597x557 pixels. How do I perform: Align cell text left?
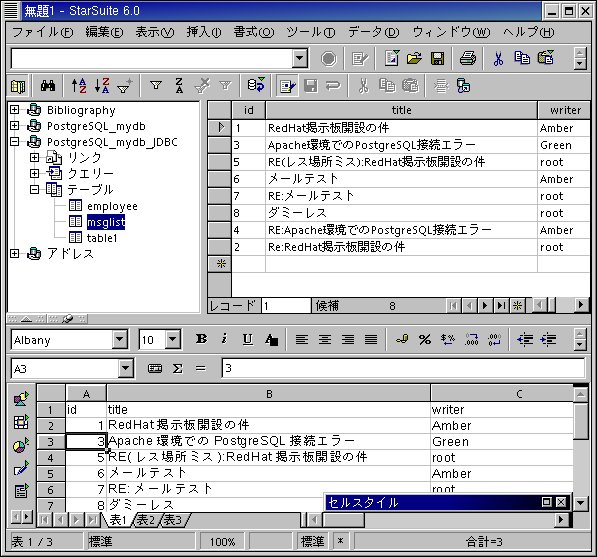tap(302, 339)
